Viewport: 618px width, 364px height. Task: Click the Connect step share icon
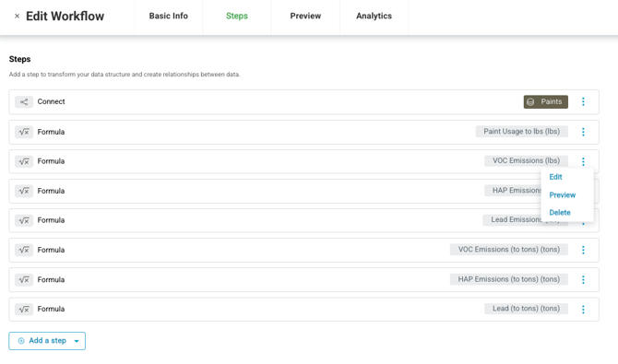point(24,102)
